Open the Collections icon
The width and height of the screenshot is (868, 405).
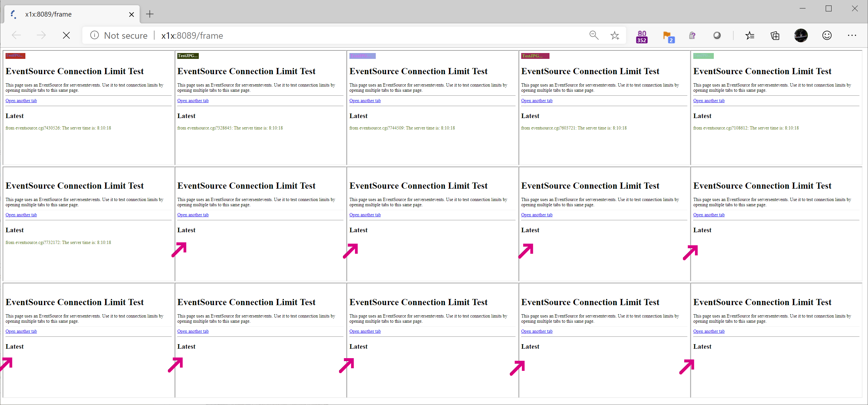point(775,35)
